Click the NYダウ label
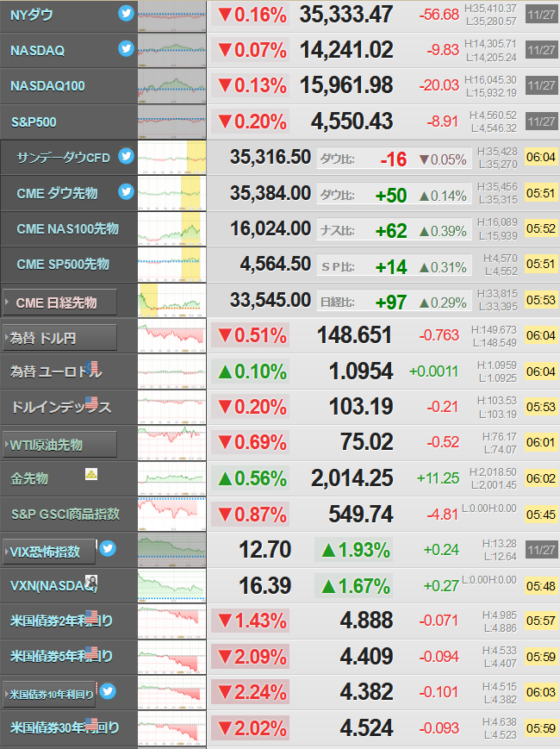 32,15
